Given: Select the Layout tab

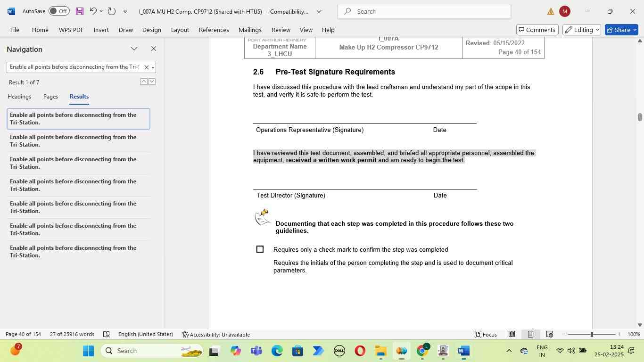Looking at the screenshot, I should pos(180,30).
